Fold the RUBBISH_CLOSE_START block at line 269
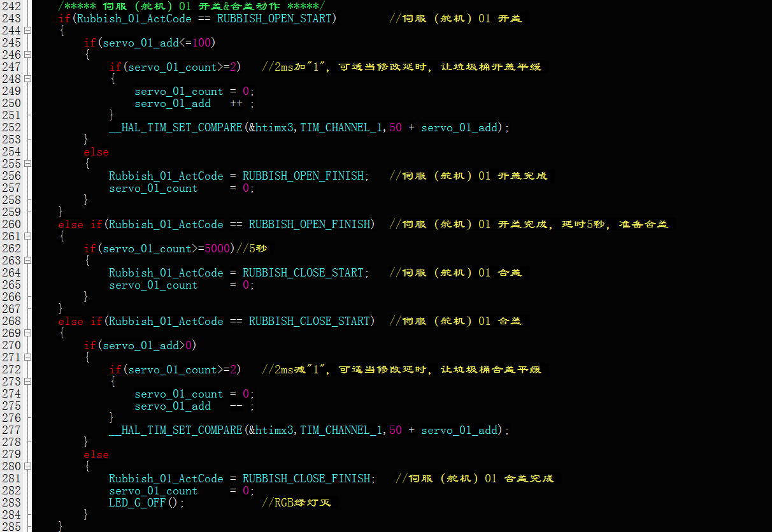Screen dimensions: 772x532 [27, 333]
